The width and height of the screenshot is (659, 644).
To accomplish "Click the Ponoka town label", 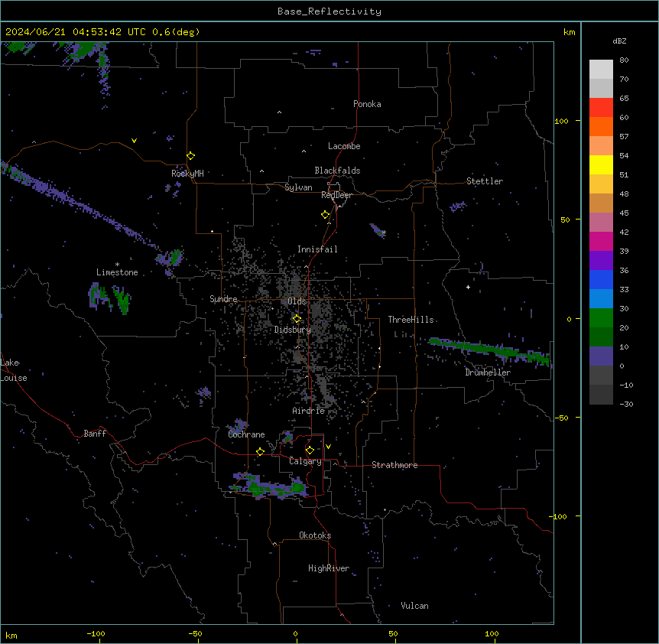I will 367,104.
